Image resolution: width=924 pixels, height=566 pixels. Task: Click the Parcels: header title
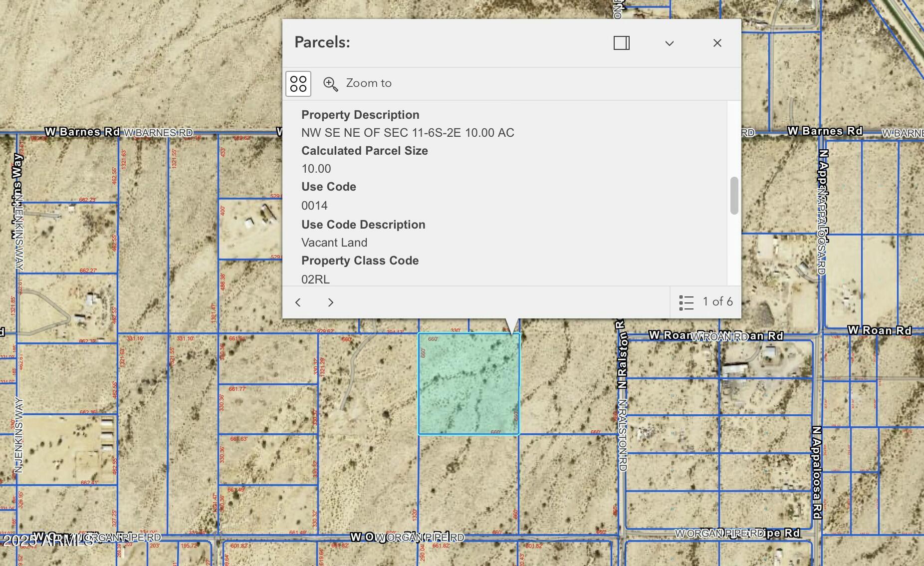tap(322, 42)
